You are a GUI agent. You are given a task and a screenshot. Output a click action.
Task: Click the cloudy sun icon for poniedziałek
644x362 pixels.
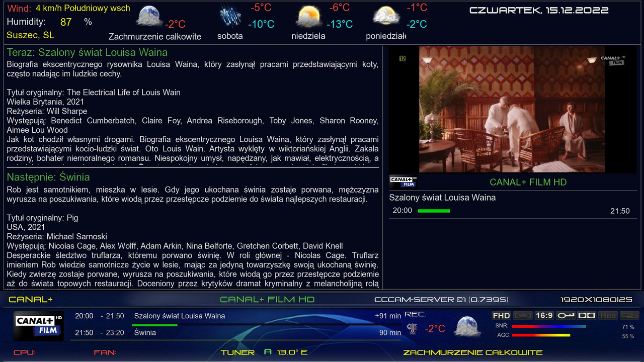(x=386, y=16)
